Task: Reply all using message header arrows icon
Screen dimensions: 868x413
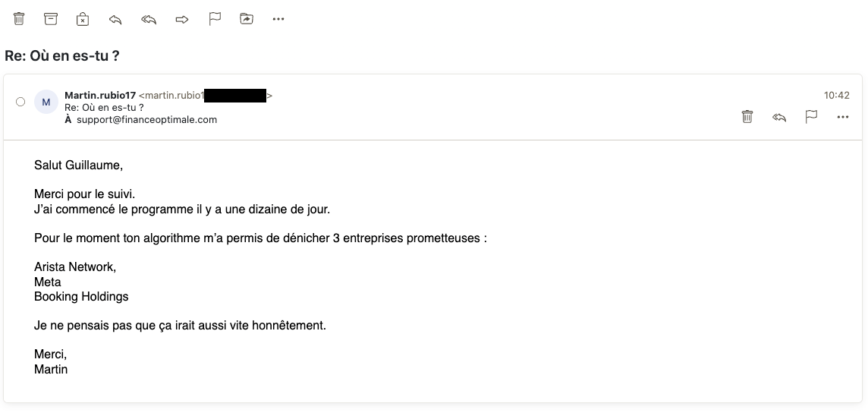Action: click(x=779, y=117)
